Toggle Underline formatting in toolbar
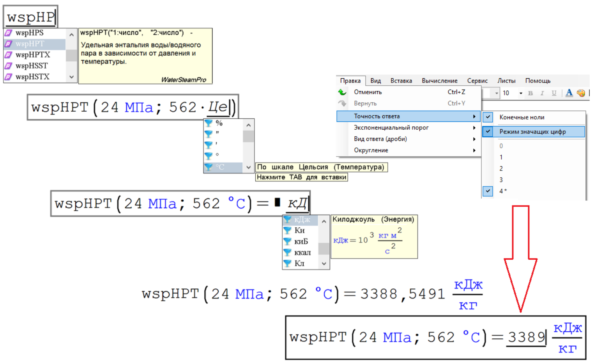The height and width of the screenshot is (364, 596). pyautogui.click(x=554, y=93)
